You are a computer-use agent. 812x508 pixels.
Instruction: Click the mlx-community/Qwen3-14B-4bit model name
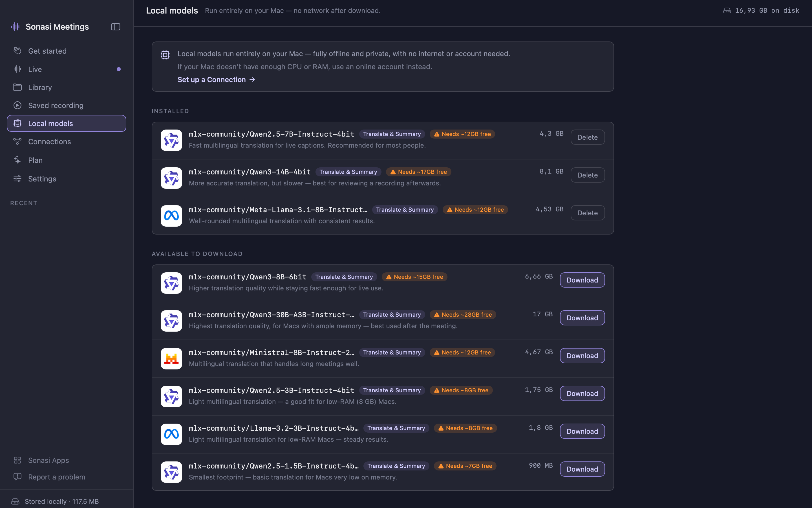pos(250,172)
